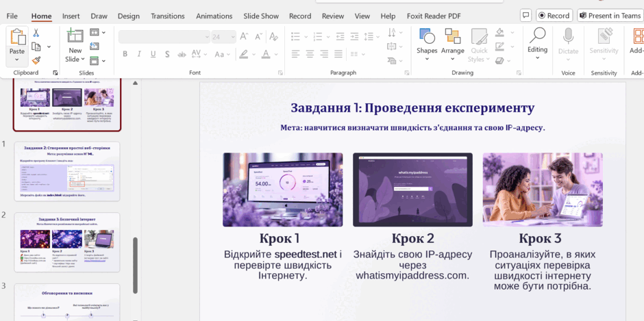Click the font color button
Screen dimensions: 644x321
coord(266,54)
